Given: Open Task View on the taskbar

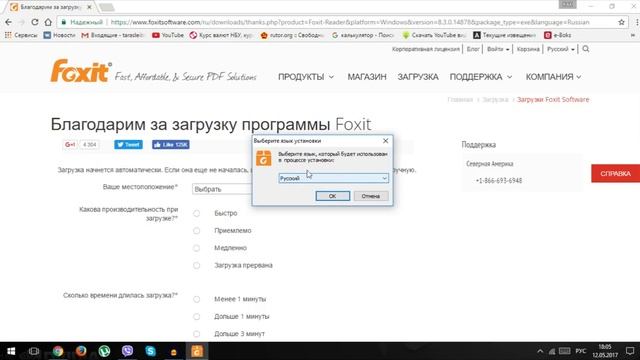Looking at the screenshot, I should coord(34,351).
